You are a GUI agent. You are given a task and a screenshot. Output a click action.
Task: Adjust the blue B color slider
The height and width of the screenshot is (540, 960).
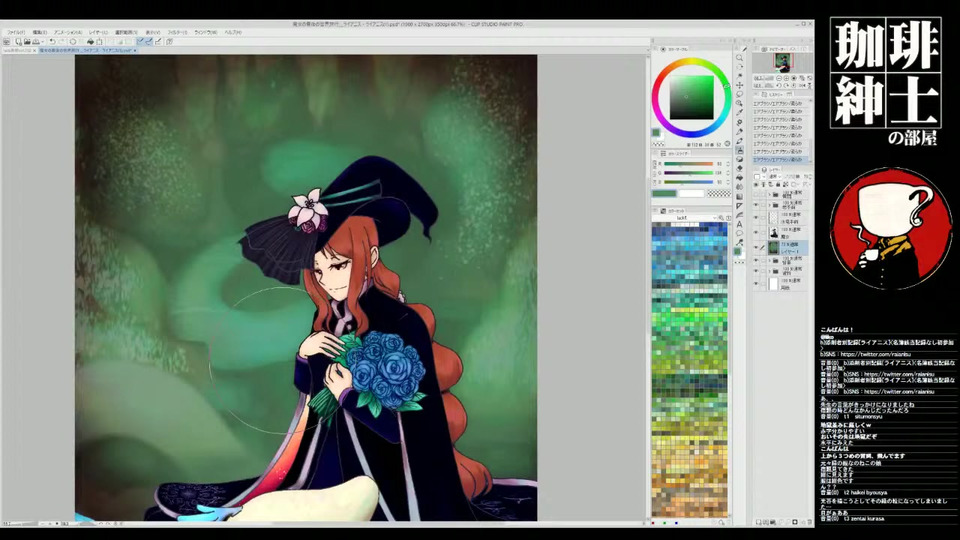pyautogui.click(x=689, y=182)
